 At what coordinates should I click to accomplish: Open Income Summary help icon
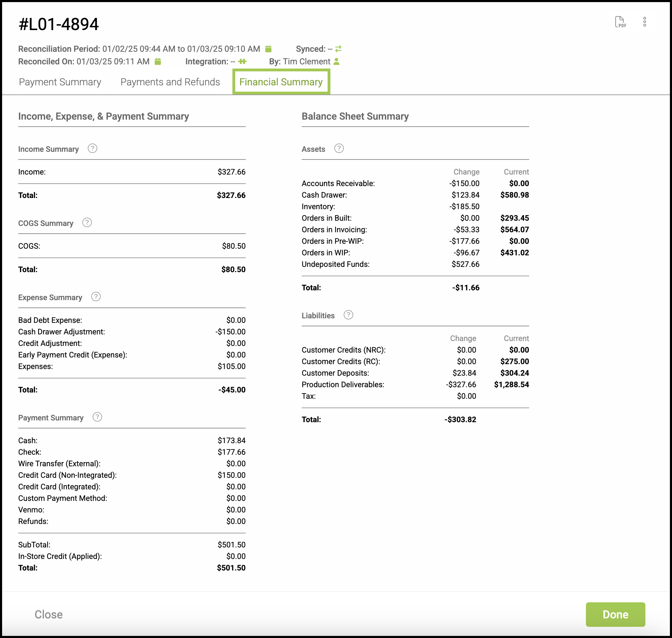(x=92, y=149)
